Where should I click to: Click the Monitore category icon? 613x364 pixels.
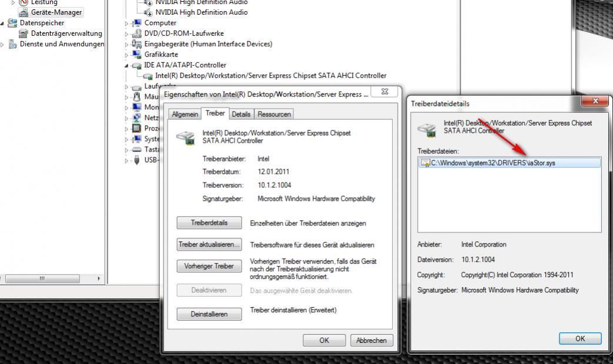136,107
